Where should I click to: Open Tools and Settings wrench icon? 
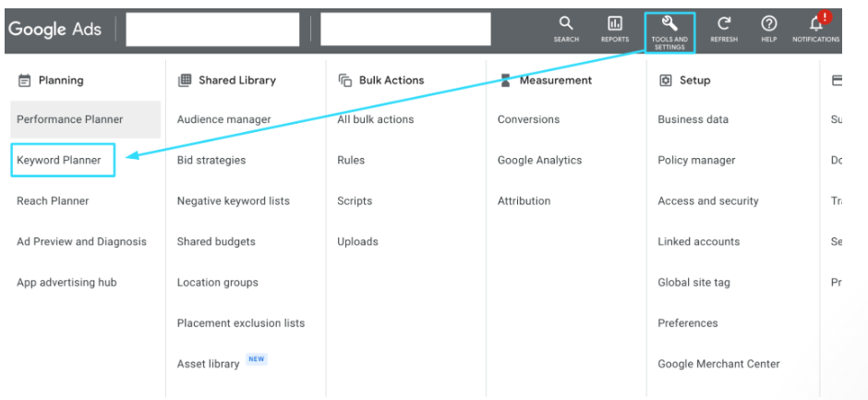(669, 23)
